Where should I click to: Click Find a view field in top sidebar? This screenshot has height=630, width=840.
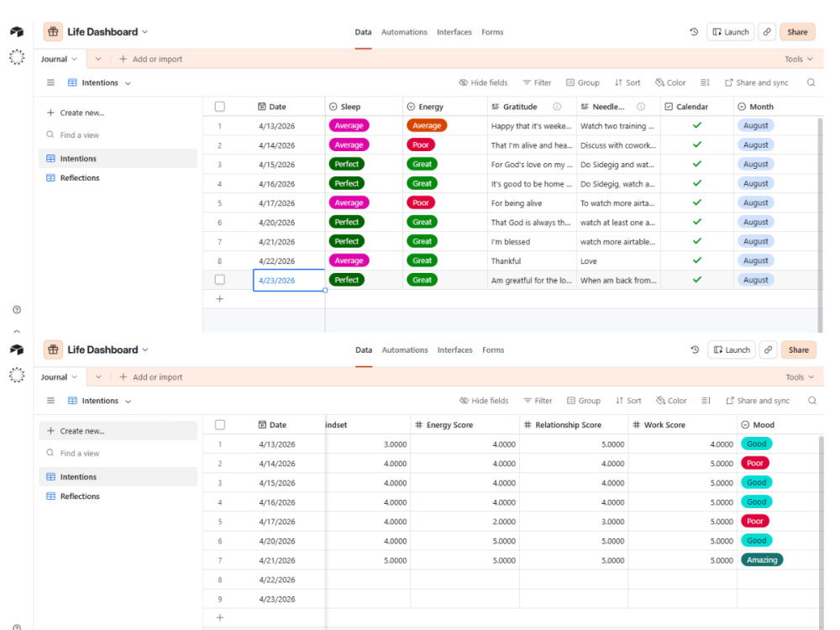(118, 135)
